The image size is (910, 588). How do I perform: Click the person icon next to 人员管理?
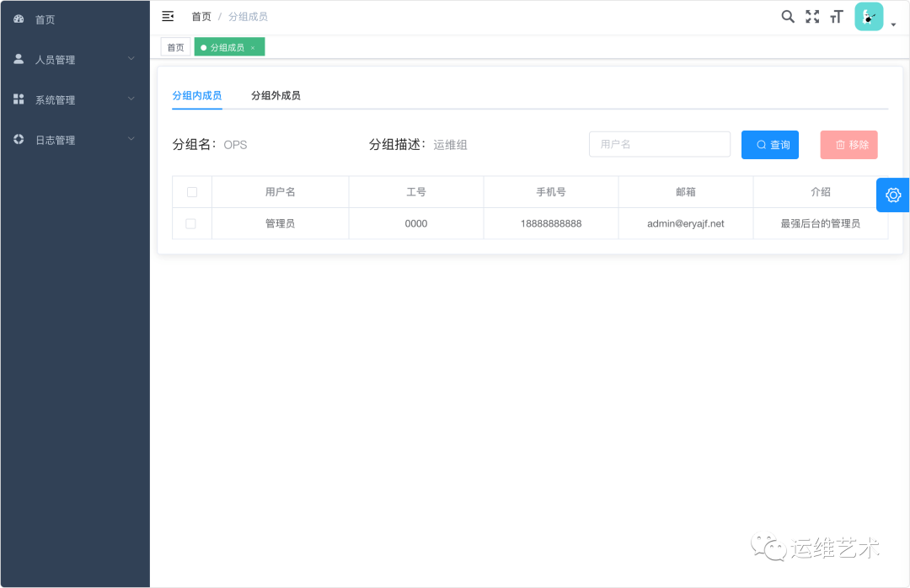click(19, 59)
